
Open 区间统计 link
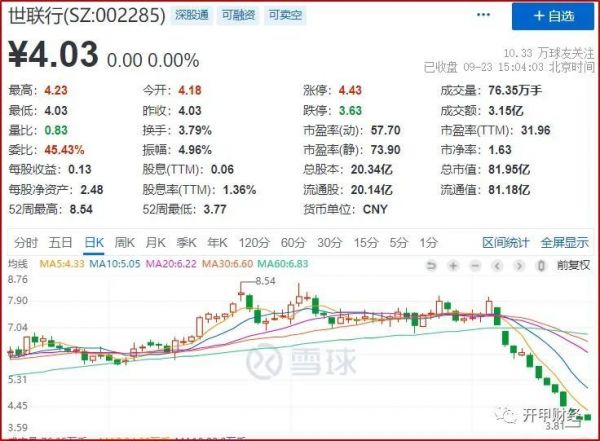(x=505, y=242)
